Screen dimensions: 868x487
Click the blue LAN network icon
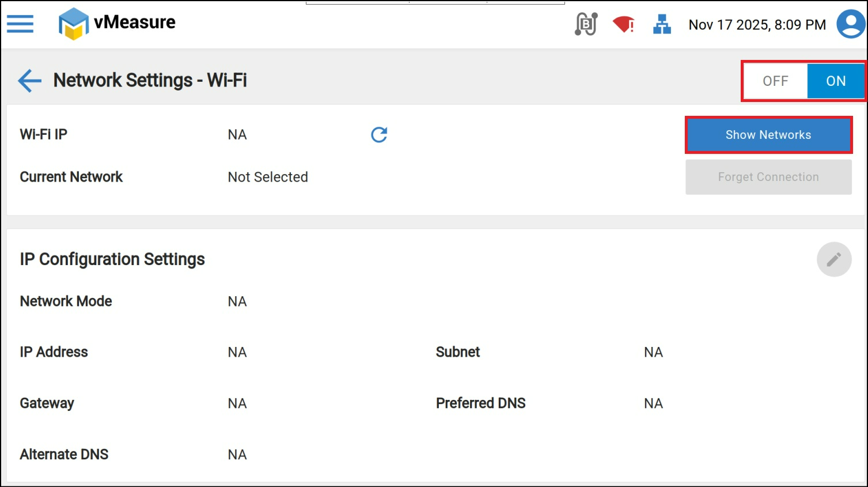pos(662,24)
